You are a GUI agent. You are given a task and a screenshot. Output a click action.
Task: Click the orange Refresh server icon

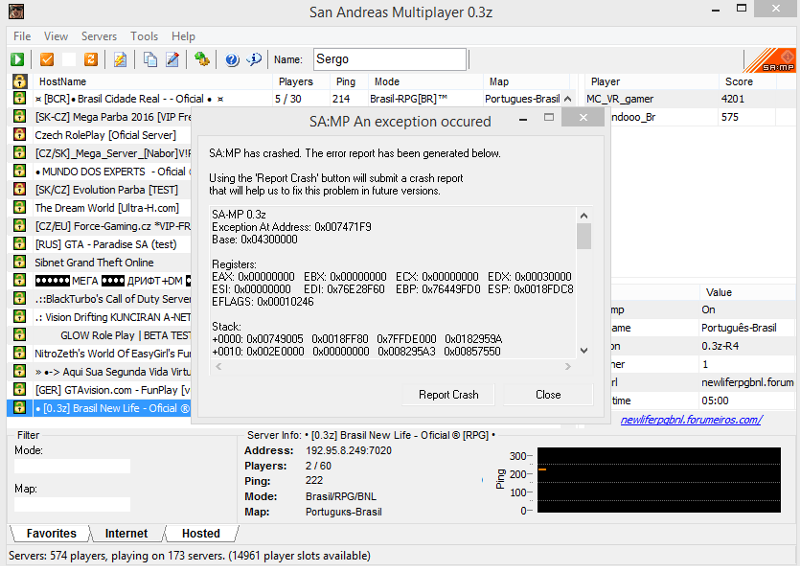(x=91, y=60)
